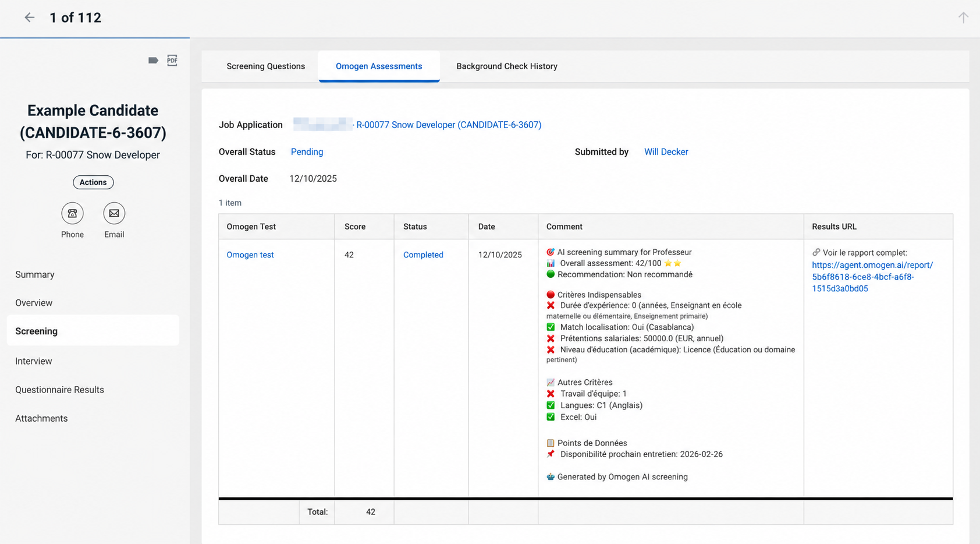Open the Actions button
This screenshot has width=980, height=544.
[93, 182]
